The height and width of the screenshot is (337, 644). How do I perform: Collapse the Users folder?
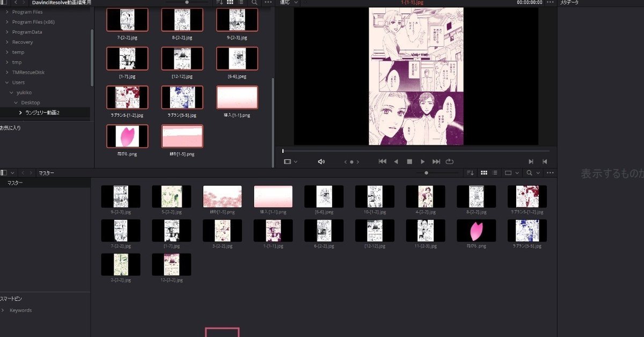pyautogui.click(x=6, y=83)
